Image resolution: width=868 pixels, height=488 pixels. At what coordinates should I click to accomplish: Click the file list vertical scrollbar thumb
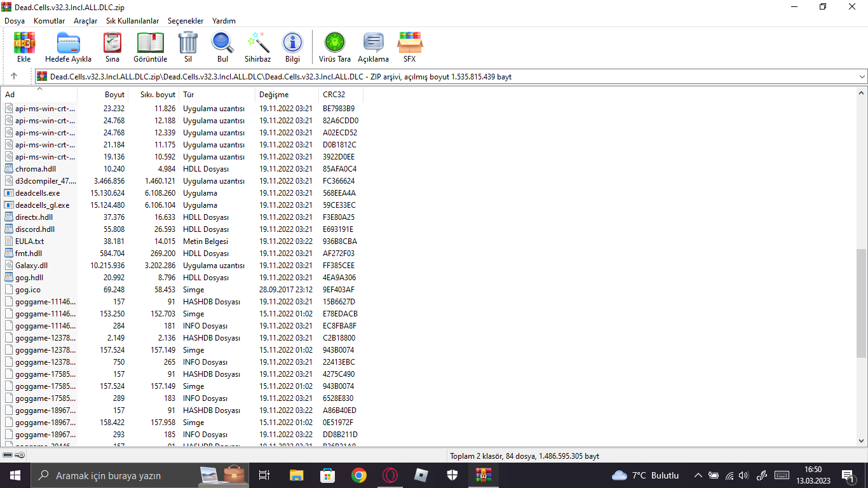coord(862,303)
